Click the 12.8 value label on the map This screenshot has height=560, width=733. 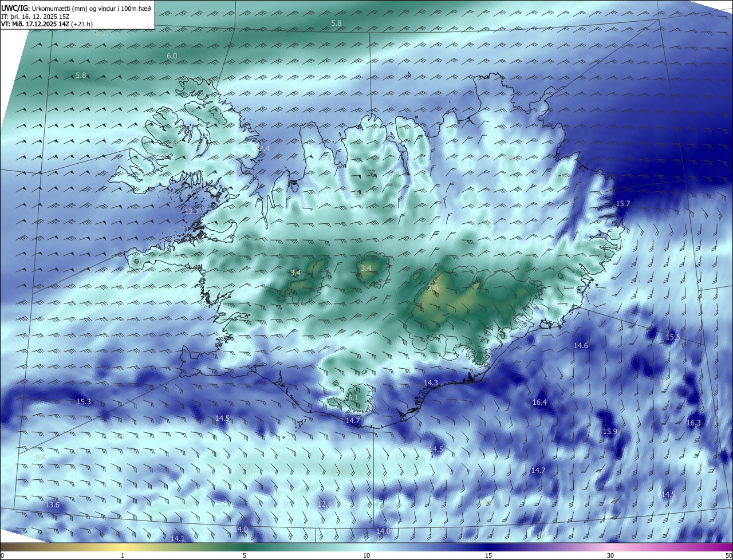[x=325, y=504]
